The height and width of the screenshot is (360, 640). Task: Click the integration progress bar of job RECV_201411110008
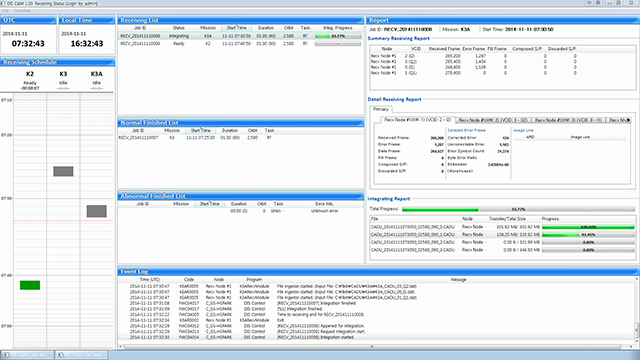tap(338, 36)
